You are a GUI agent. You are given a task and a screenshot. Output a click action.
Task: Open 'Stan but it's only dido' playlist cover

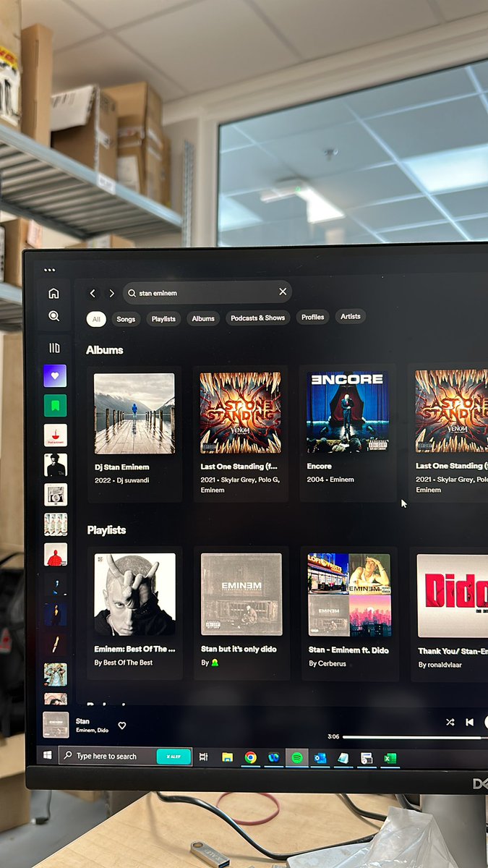(x=241, y=595)
